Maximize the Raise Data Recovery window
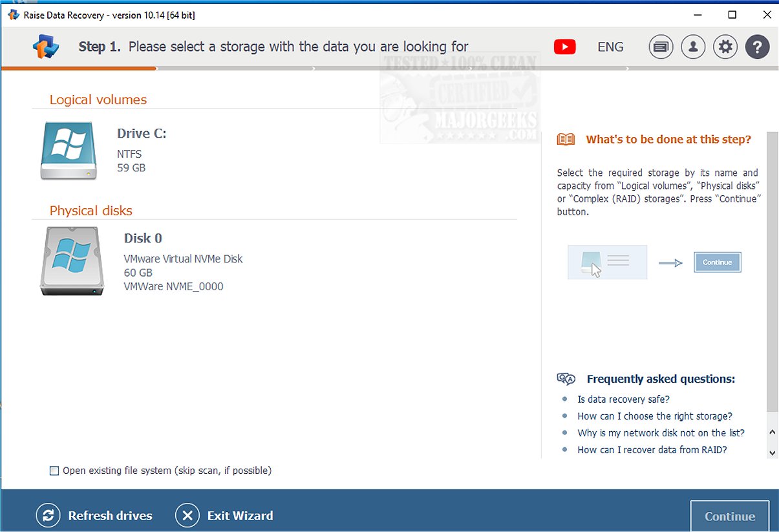779x532 pixels. click(732, 15)
